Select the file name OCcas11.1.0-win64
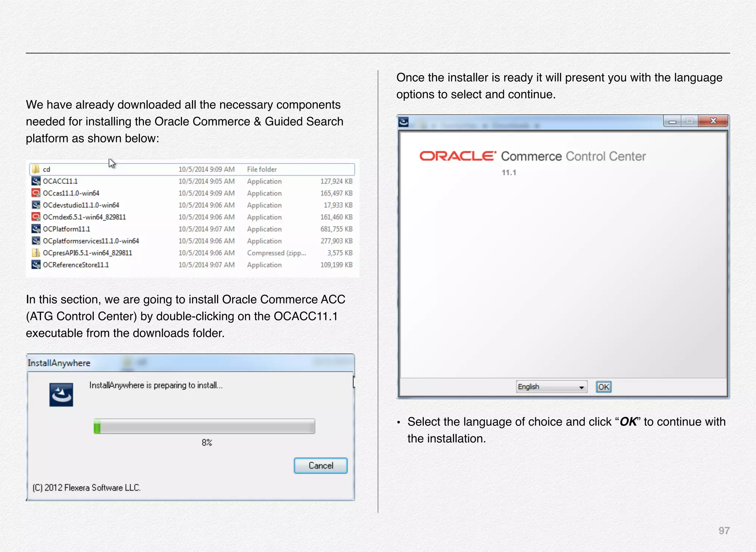The width and height of the screenshot is (756, 552). point(71,193)
